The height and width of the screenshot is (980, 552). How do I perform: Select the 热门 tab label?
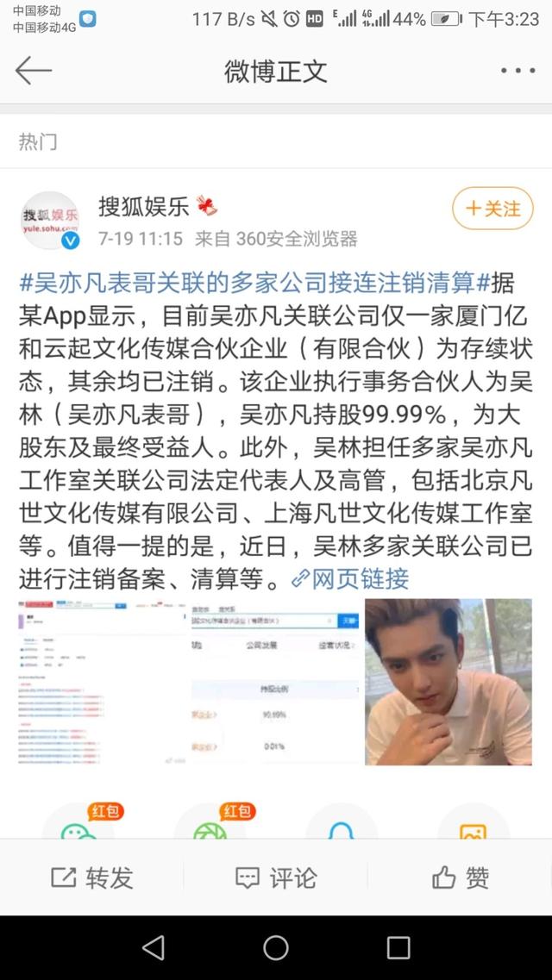click(x=37, y=142)
